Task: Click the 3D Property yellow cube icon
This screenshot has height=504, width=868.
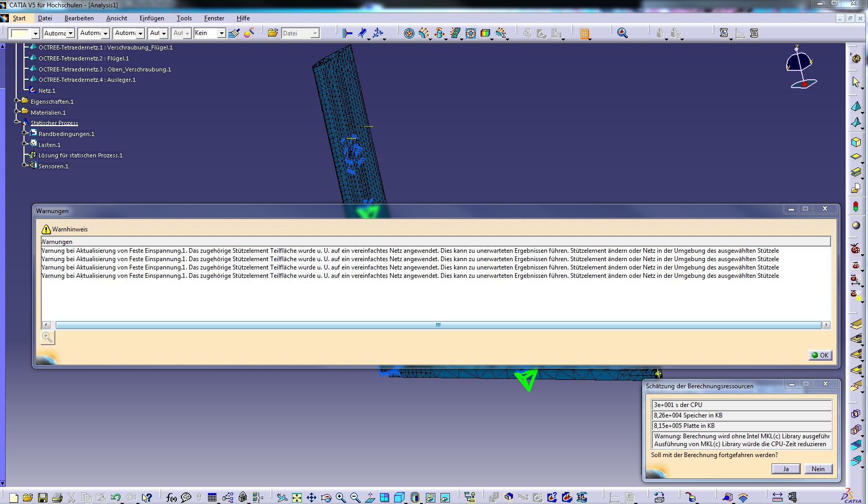Action: pyautogui.click(x=855, y=142)
